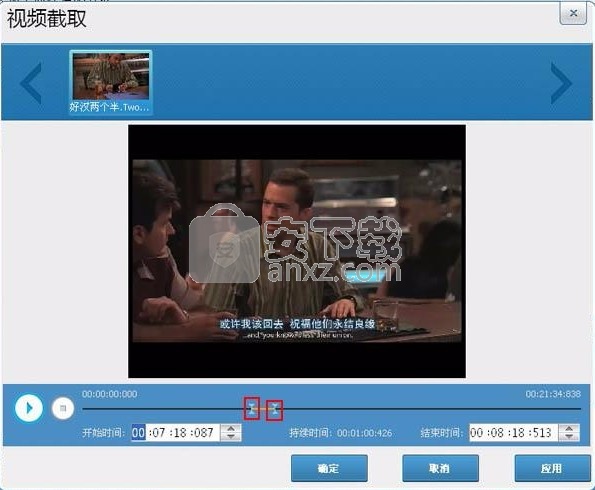Apply changes with 应用 button
The width and height of the screenshot is (595, 490).
point(552,468)
